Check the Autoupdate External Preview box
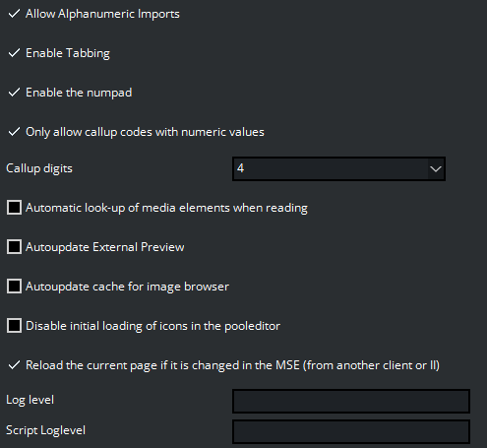 click(14, 247)
